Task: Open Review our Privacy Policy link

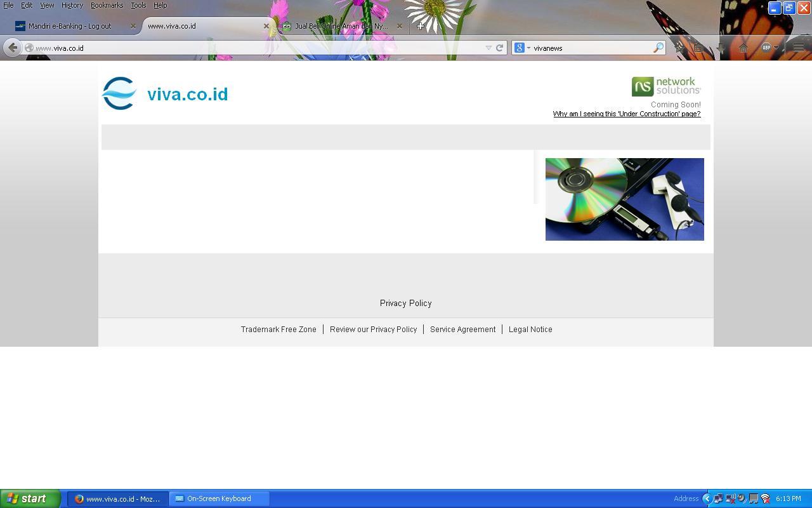Action: (x=374, y=330)
